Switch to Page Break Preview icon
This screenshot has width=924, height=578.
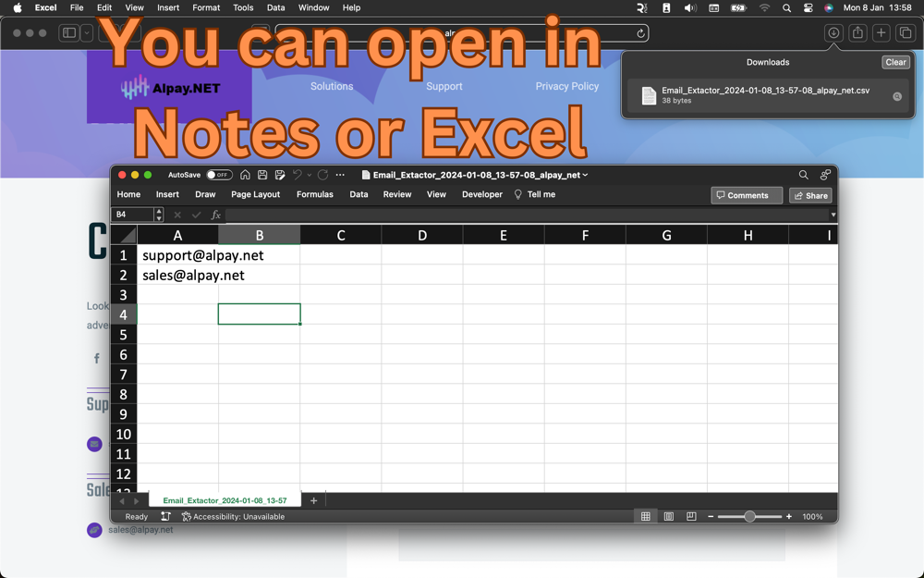tap(691, 516)
